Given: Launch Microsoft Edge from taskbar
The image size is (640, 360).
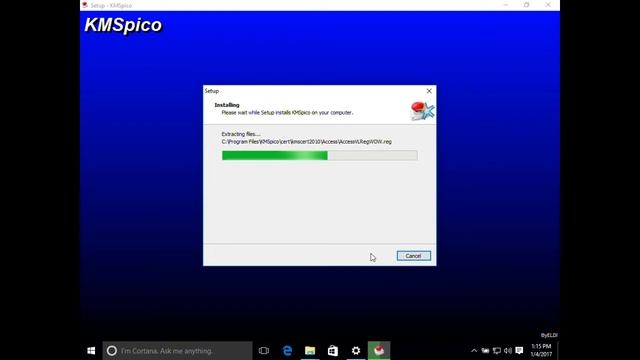Looking at the screenshot, I should 287,351.
